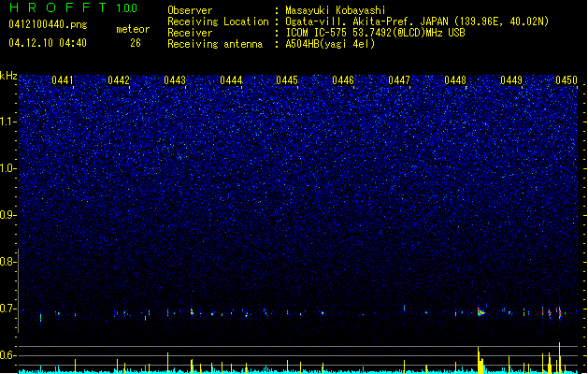Click the 0.9 kHz axis label
The width and height of the screenshot is (588, 374).
click(7, 215)
